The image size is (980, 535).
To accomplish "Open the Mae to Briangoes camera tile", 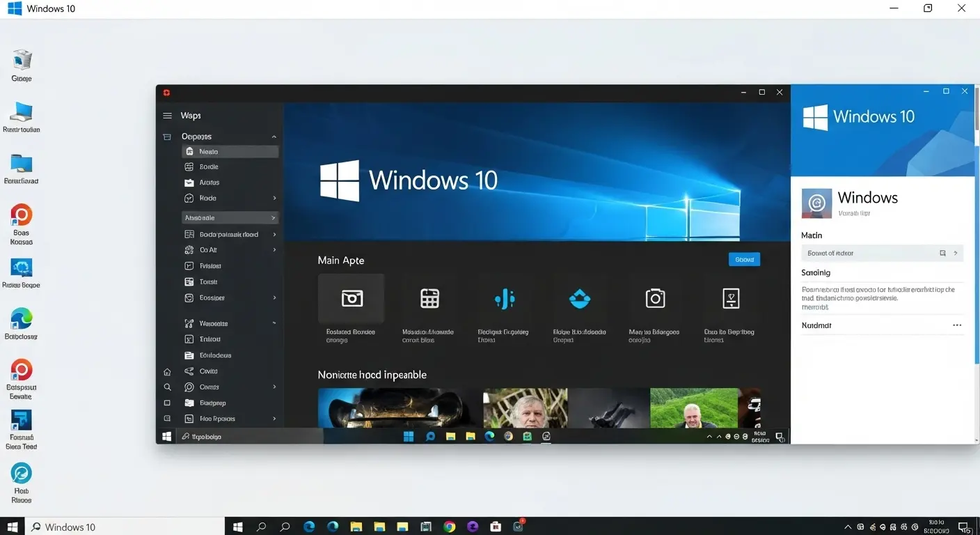I will coord(655,298).
